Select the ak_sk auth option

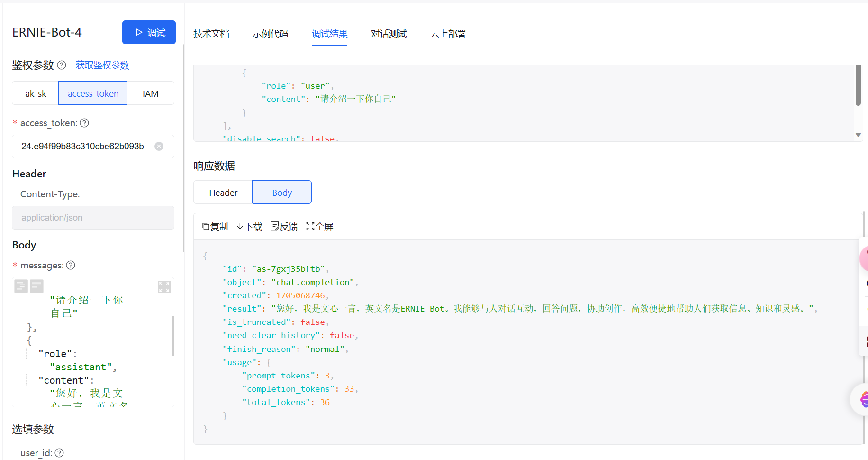coord(36,93)
